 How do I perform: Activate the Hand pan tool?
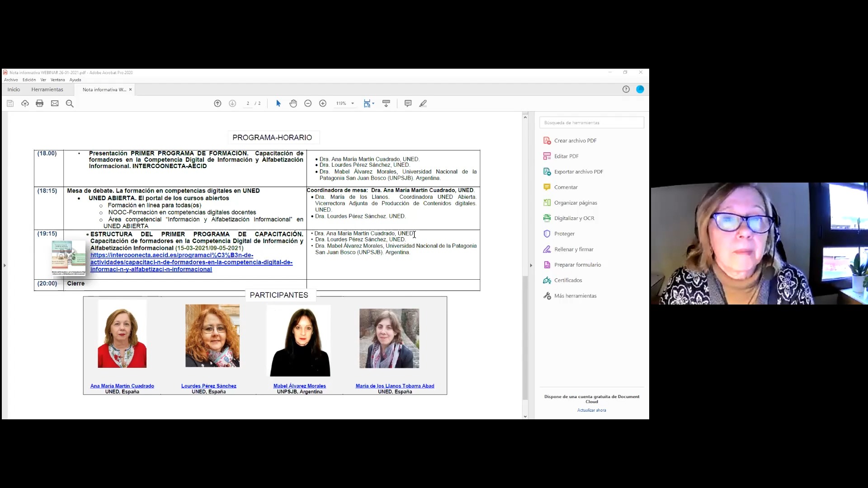[x=293, y=103]
